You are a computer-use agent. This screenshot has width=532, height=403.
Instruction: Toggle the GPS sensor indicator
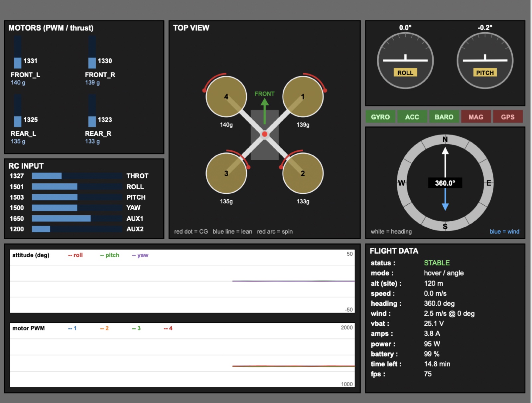point(508,117)
